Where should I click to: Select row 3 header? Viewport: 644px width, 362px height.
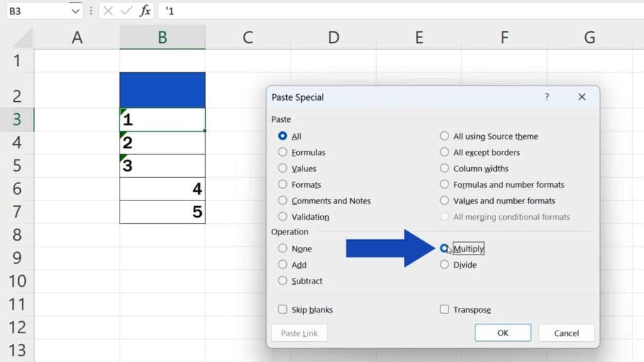17,119
